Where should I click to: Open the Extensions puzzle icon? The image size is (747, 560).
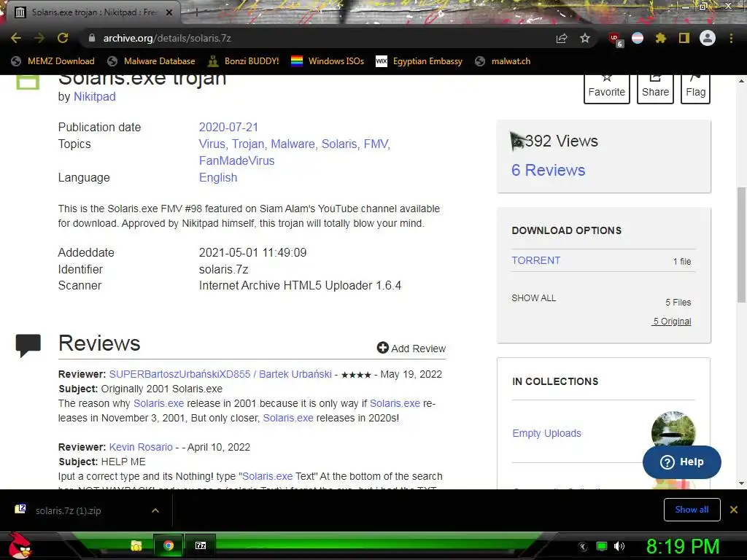pos(660,38)
